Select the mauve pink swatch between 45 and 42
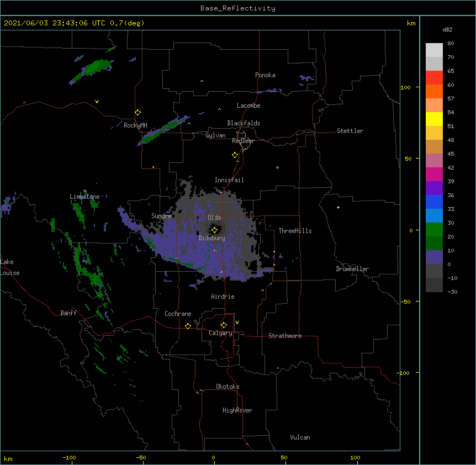 pyautogui.click(x=434, y=160)
